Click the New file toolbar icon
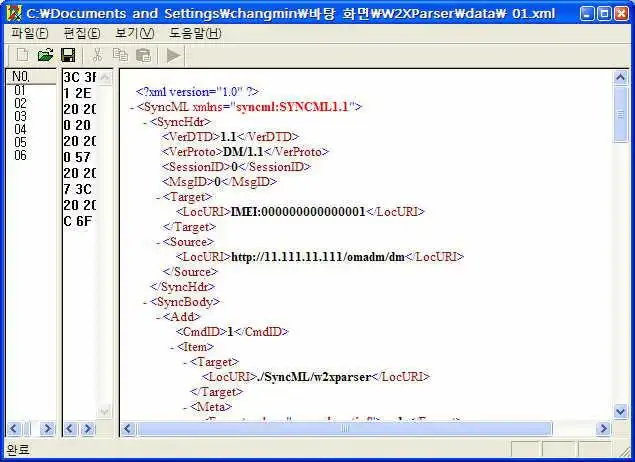The height and width of the screenshot is (462, 635). click(22, 55)
